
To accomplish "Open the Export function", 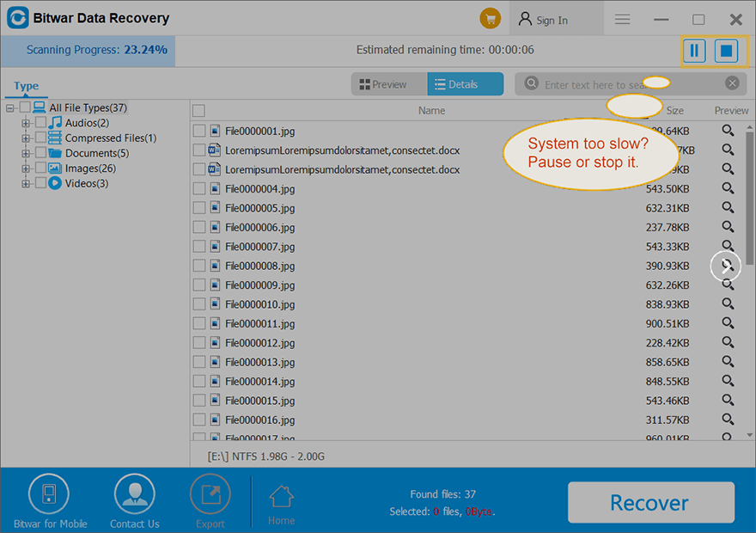I will pyautogui.click(x=210, y=493).
